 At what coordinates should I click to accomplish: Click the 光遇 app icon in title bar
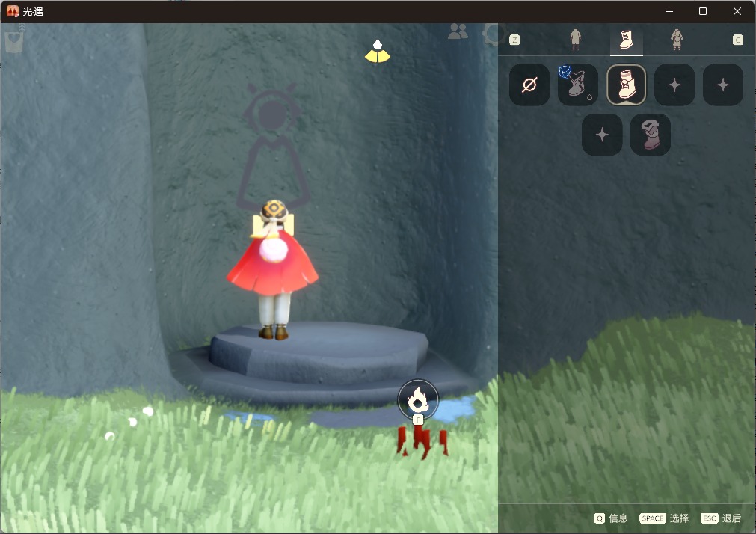coord(13,11)
